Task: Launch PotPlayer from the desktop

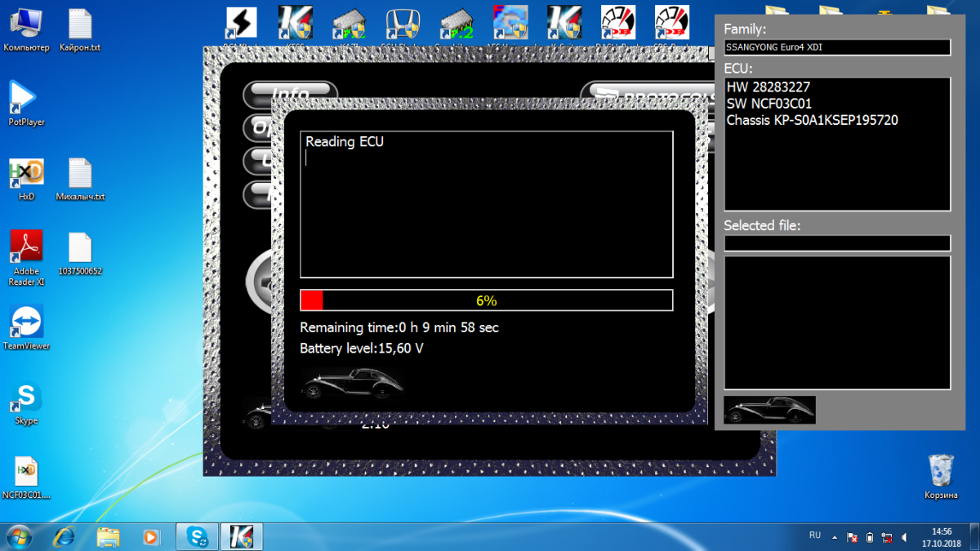Action: [x=26, y=103]
